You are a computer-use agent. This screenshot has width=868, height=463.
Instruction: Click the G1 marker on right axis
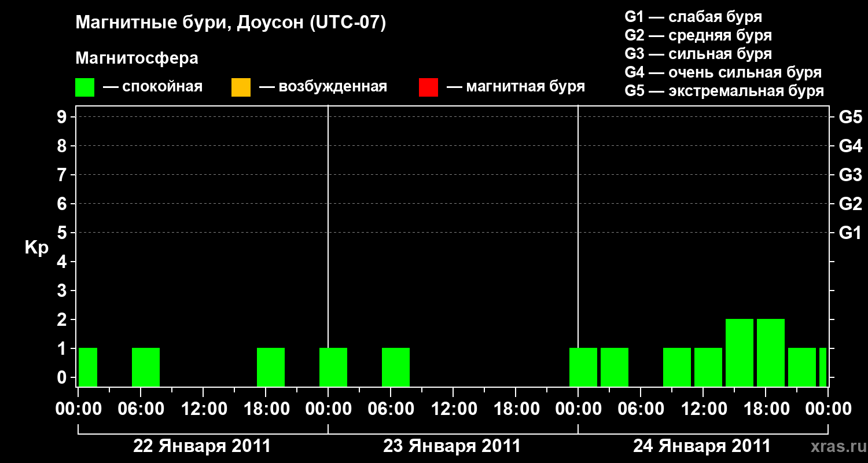coord(850,233)
